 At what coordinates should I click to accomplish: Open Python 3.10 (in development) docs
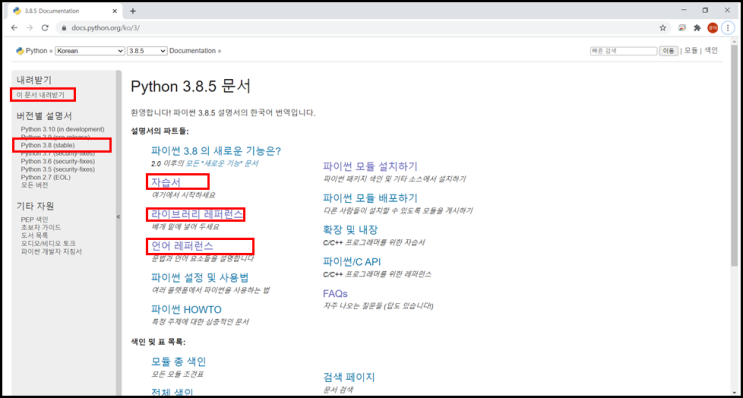[63, 129]
